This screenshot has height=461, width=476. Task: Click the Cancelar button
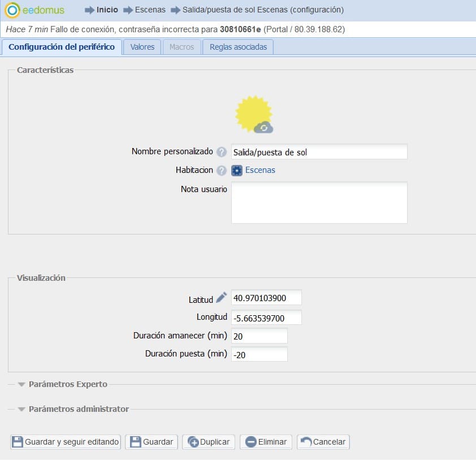[324, 442]
